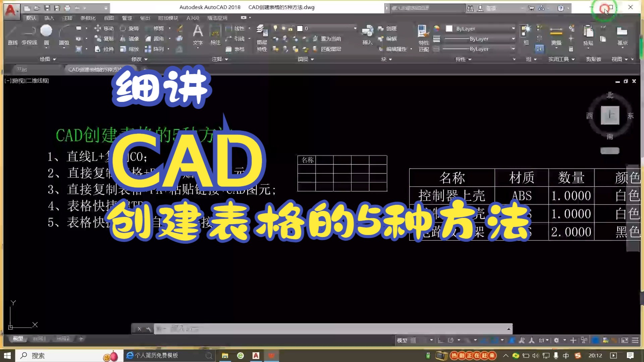Use the Rotate (旋转) tool

[129, 28]
